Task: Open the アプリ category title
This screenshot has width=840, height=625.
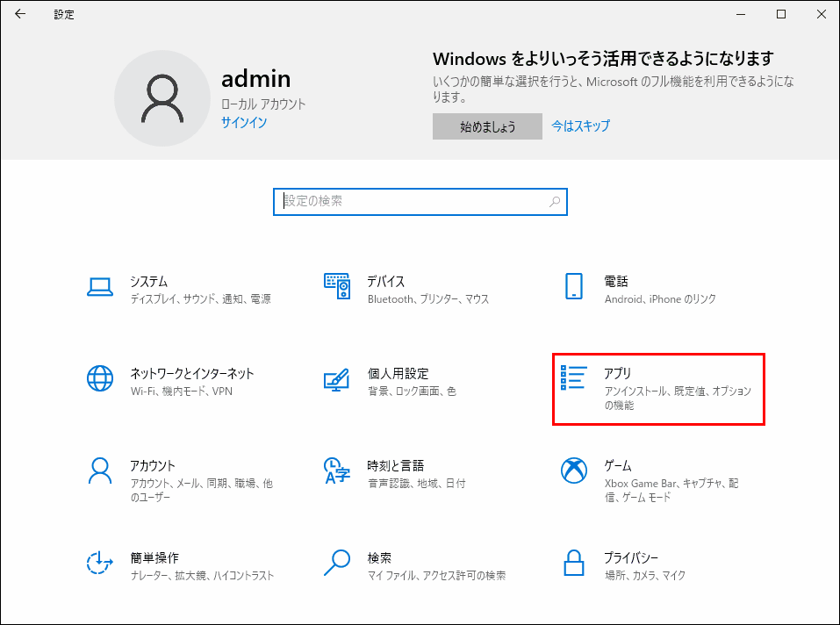Action: [618, 373]
